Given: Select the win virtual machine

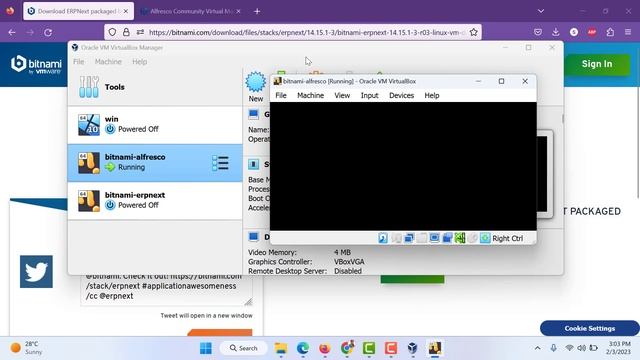Looking at the screenshot, I should (155, 124).
